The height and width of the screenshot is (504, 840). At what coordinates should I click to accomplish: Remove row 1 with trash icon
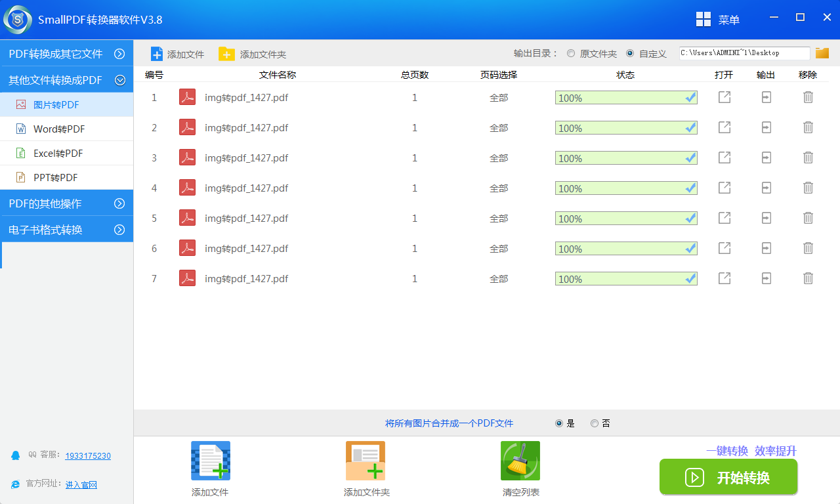click(808, 97)
